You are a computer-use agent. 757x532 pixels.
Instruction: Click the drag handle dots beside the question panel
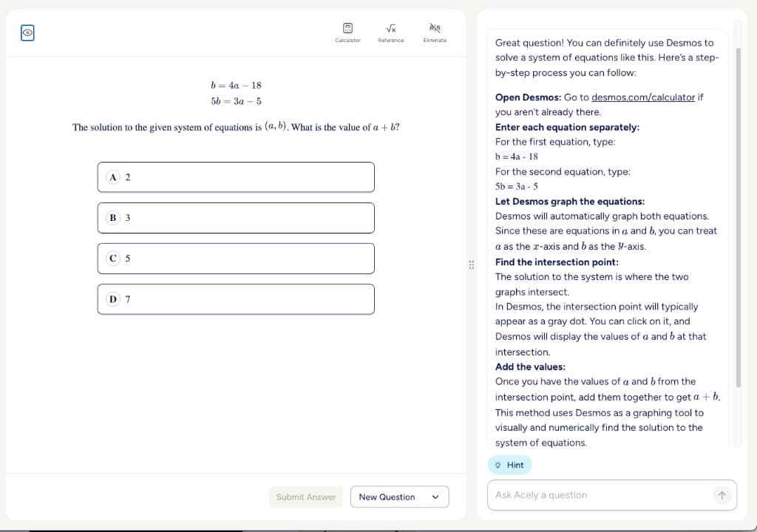[x=472, y=265]
